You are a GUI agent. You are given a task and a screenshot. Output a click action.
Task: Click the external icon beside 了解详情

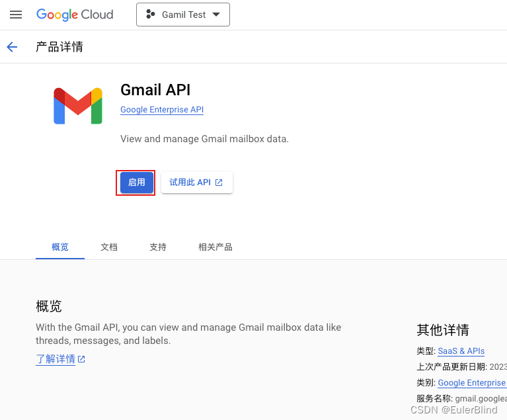point(81,359)
